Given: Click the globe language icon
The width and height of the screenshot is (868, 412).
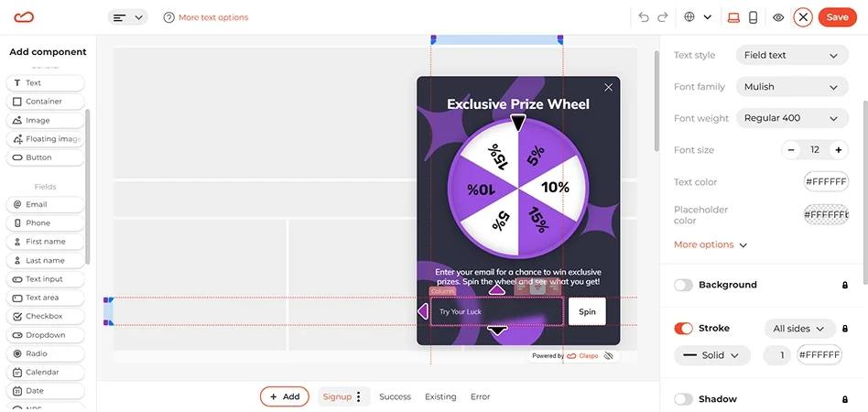Looking at the screenshot, I should 689,17.
